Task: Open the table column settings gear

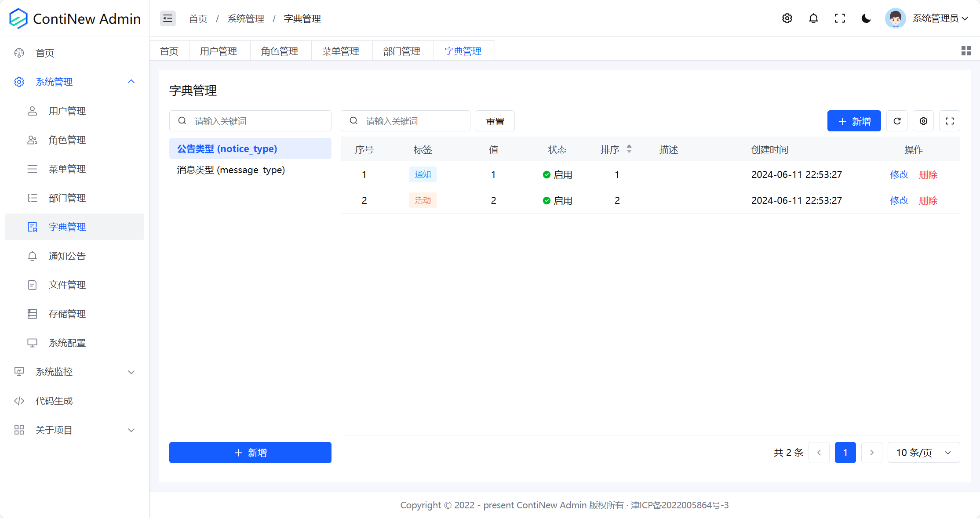Action: click(x=923, y=121)
